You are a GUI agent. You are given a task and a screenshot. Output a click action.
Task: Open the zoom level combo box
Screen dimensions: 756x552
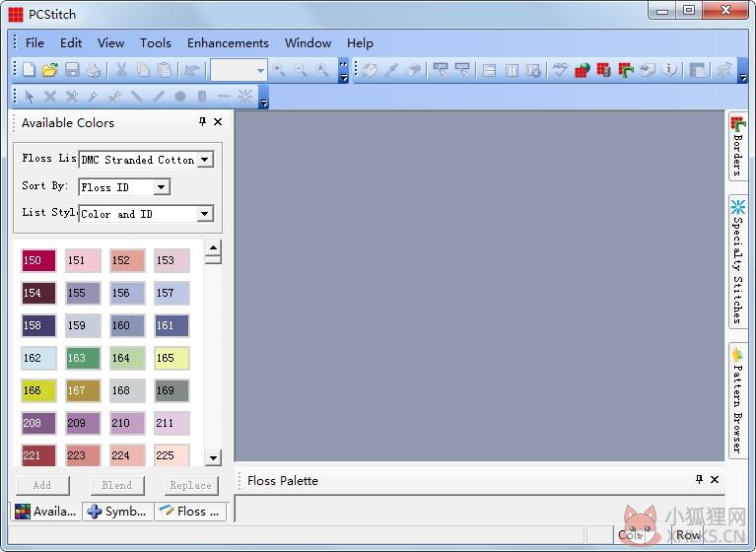(x=240, y=70)
